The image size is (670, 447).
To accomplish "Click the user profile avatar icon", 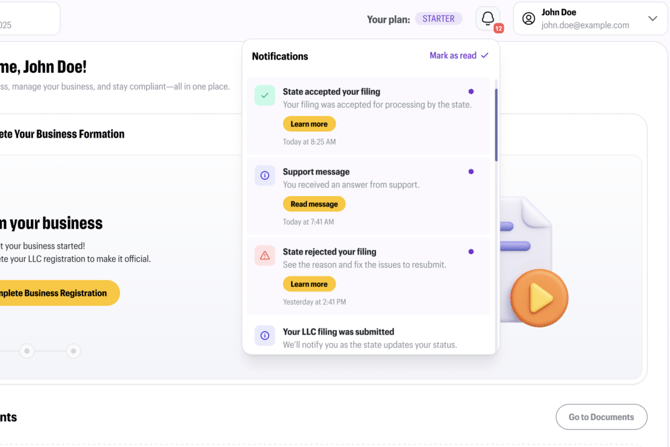I will (529, 19).
